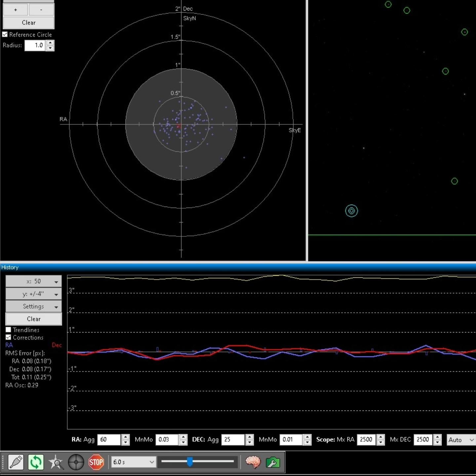Enable the Trendlines checkbox
This screenshot has height=476, width=476.
[x=9, y=330]
